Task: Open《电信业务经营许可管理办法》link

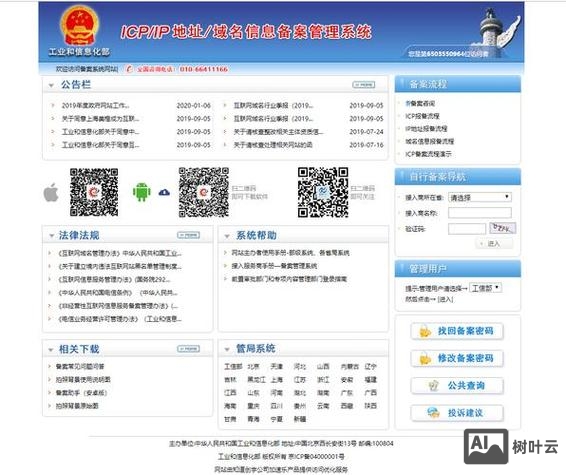Action: click(x=120, y=319)
